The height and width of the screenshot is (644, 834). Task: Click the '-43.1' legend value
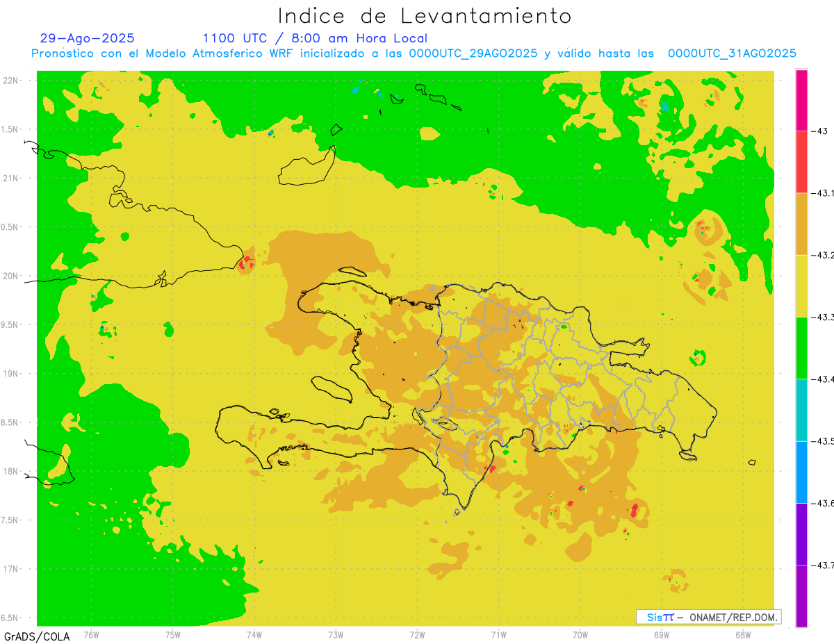pos(822,193)
